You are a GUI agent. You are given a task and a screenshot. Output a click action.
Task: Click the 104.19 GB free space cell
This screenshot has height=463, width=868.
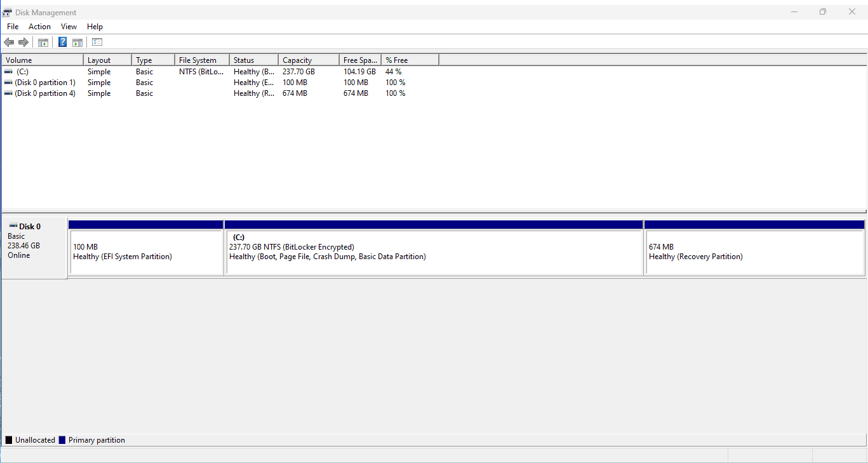(x=359, y=72)
